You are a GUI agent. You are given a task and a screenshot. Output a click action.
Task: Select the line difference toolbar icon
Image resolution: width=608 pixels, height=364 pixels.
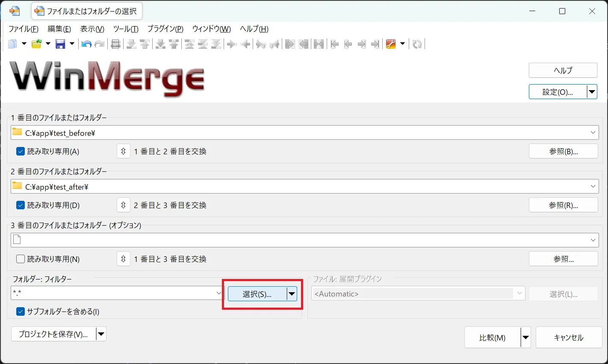pos(115,44)
